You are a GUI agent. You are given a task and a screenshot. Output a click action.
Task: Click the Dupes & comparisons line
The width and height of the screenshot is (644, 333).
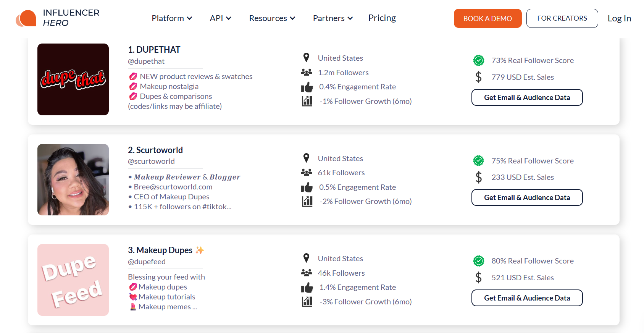coord(176,96)
